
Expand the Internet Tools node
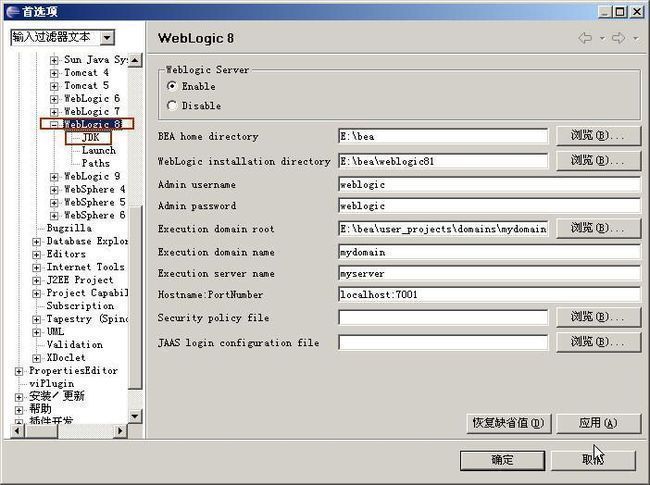36,268
